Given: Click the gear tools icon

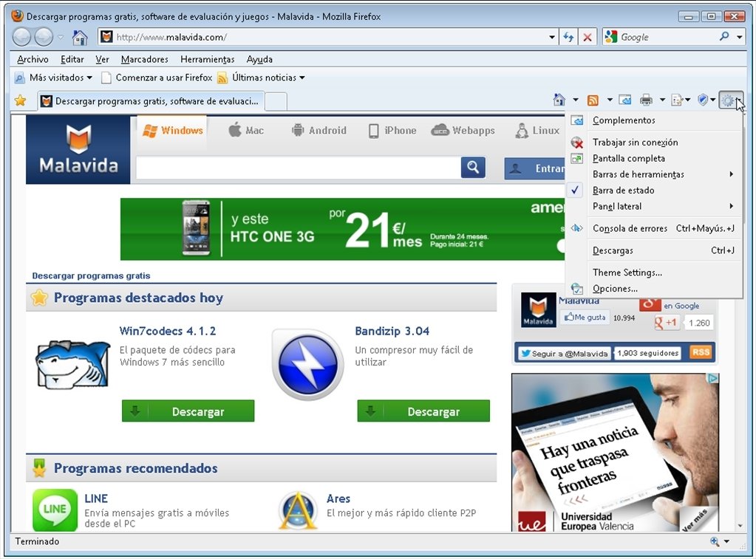Looking at the screenshot, I should pyautogui.click(x=728, y=100).
